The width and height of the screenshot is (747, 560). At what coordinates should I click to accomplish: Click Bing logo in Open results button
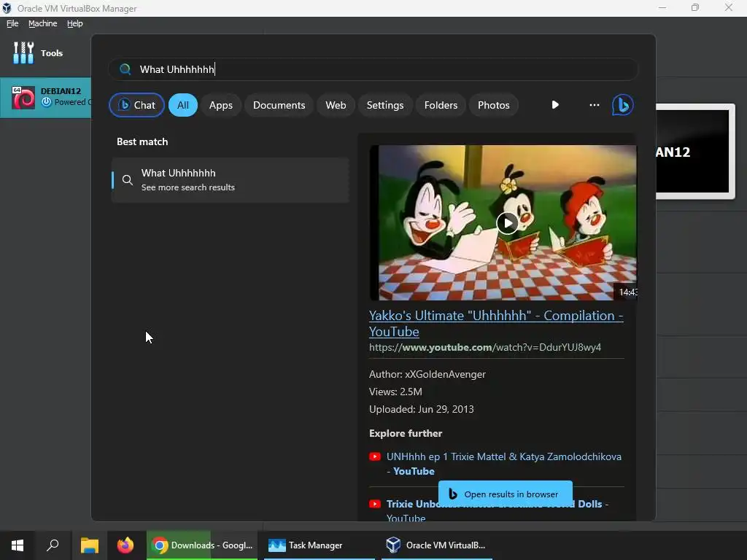pyautogui.click(x=452, y=494)
